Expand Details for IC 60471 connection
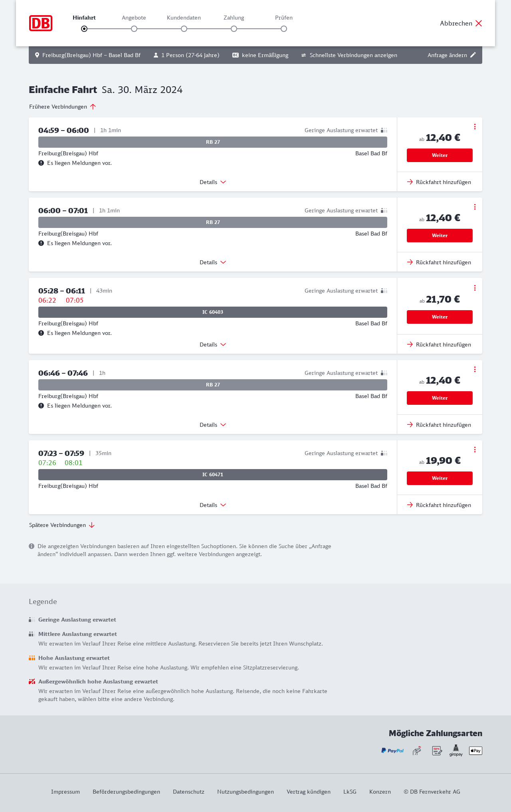Viewport: 511px width, 812px height. coord(213,505)
